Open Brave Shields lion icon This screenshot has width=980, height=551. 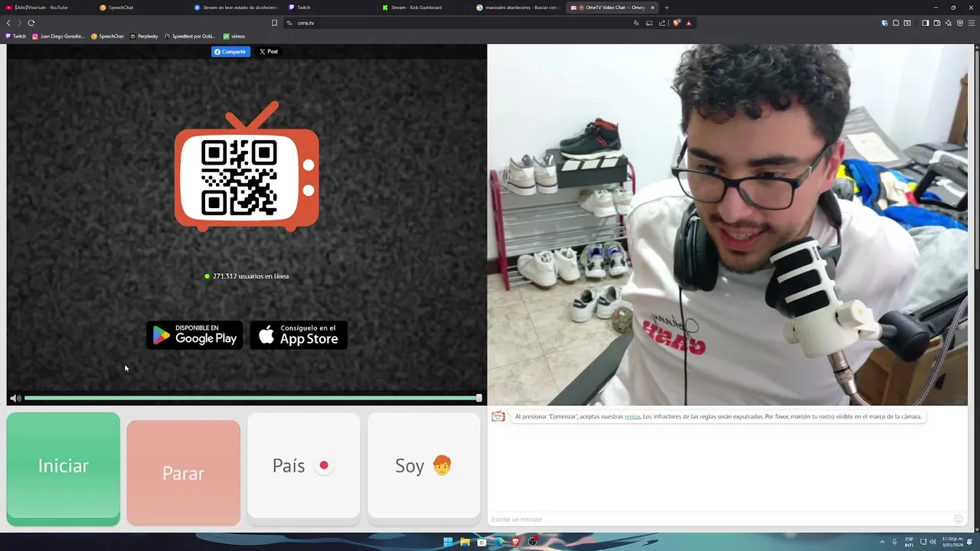676,23
